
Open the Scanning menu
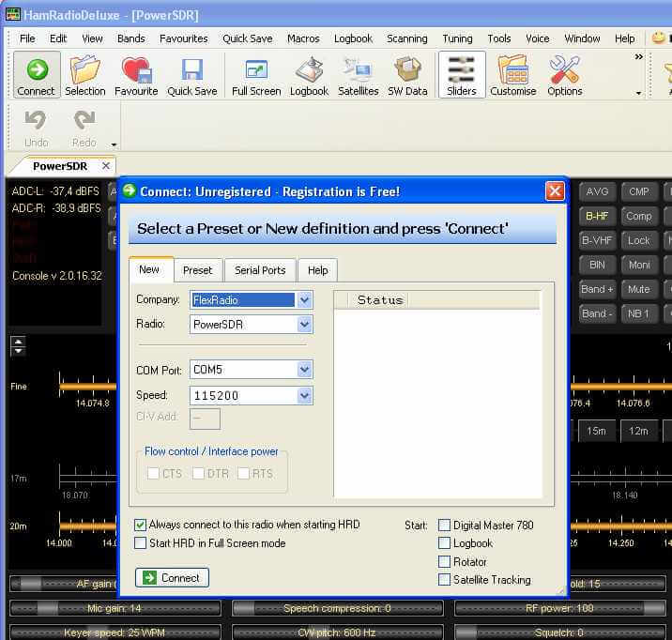406,38
